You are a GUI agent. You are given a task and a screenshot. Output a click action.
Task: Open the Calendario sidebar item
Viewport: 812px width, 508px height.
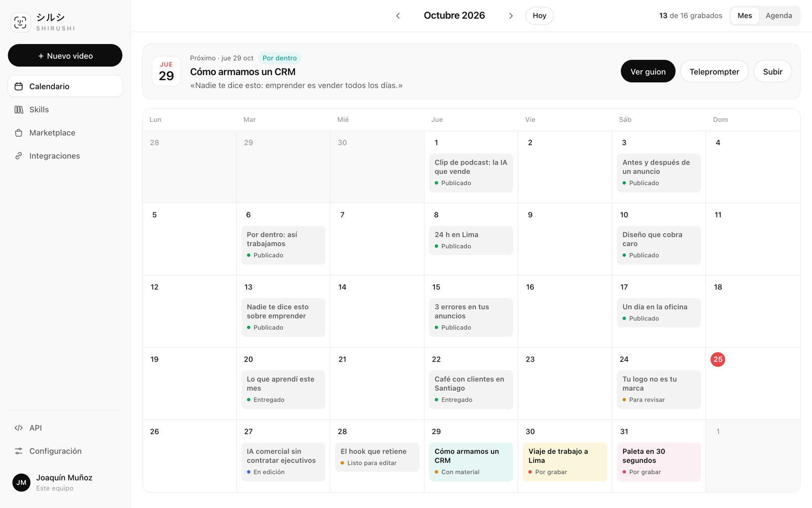[x=65, y=86]
